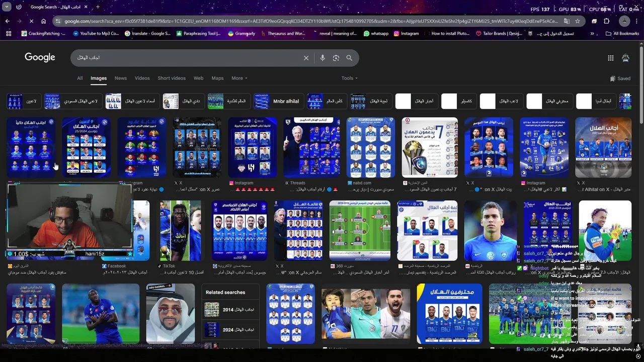This screenshot has height=362, width=644.
Task: Open the Grammarly bookmark
Action: click(242, 34)
